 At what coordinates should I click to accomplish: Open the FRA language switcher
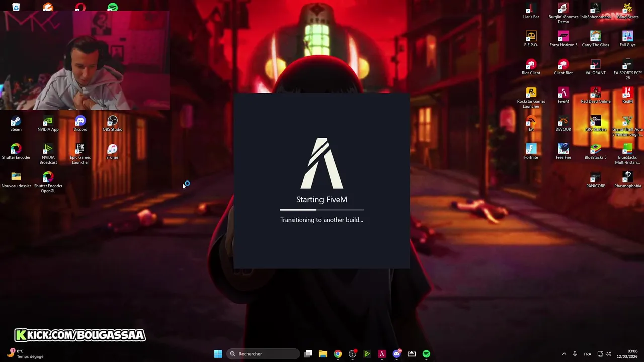(x=587, y=354)
